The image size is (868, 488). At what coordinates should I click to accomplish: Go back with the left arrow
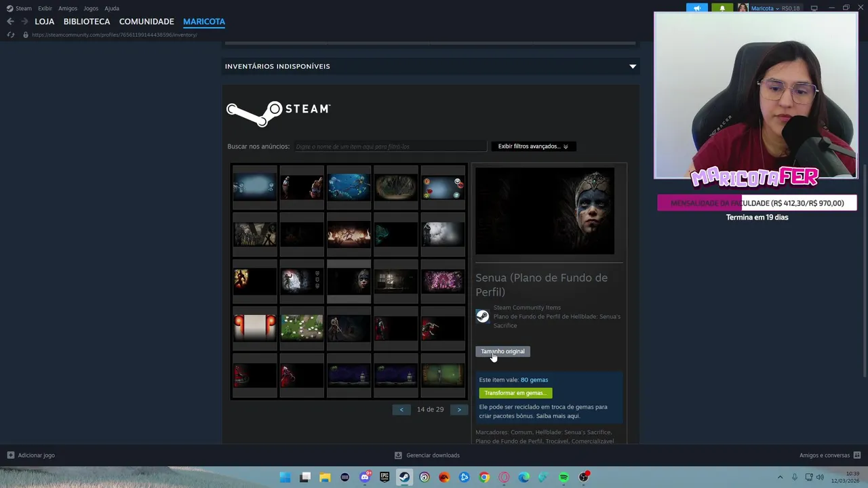click(x=10, y=22)
